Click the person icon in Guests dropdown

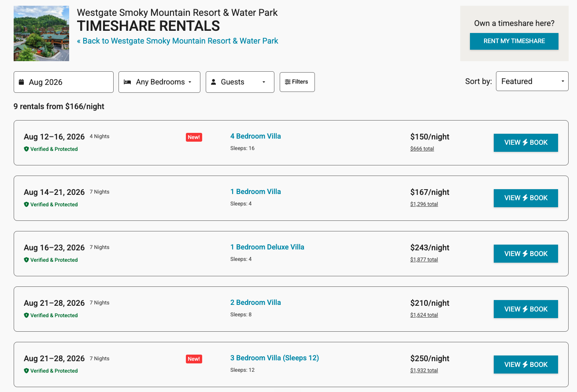[214, 82]
